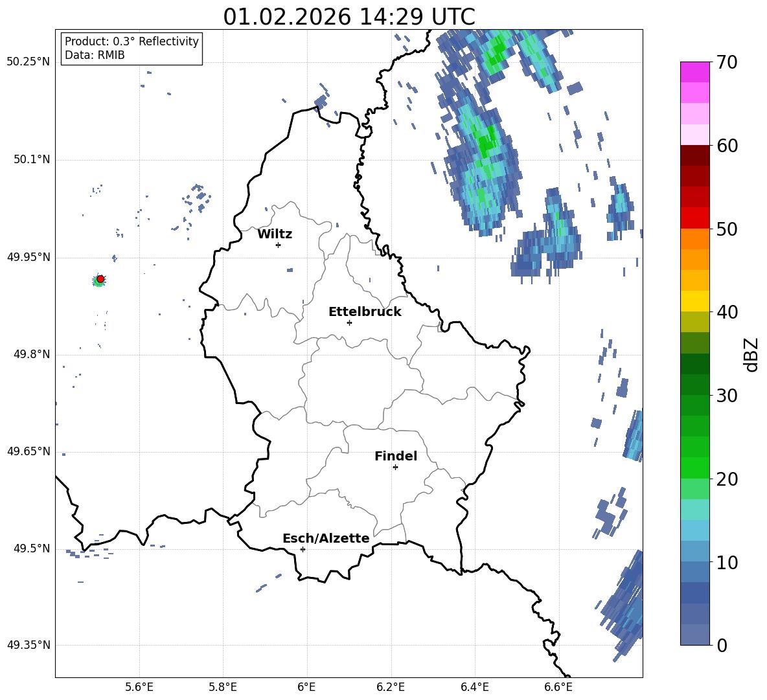Click the 49.95°N latitude tick label

pyautogui.click(x=29, y=257)
